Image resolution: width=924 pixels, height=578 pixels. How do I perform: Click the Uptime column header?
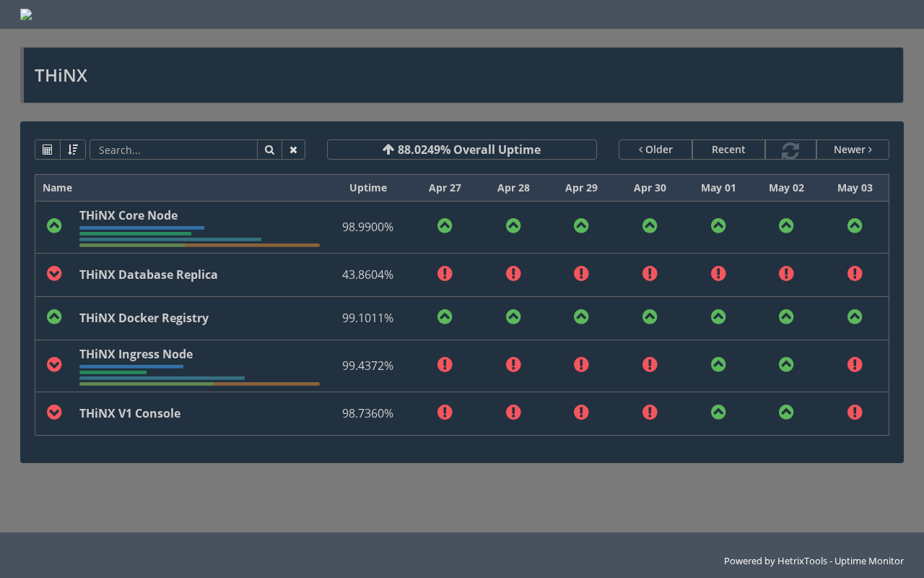click(368, 188)
